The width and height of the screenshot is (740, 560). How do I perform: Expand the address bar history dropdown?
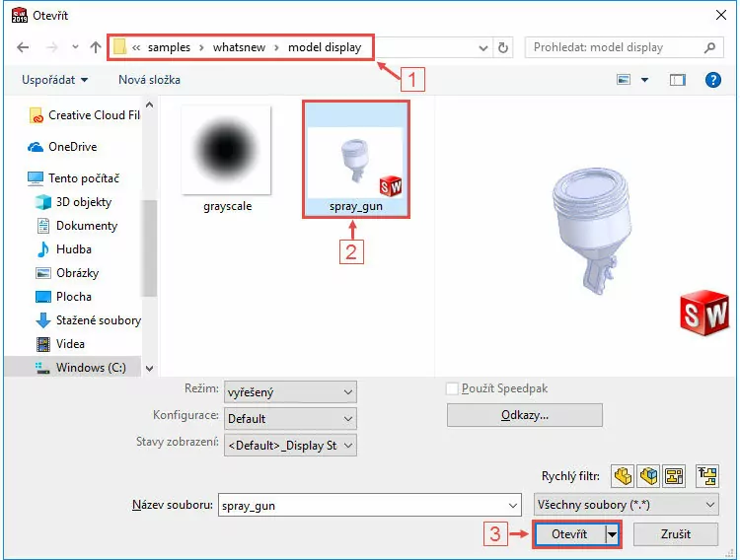pyautogui.click(x=483, y=47)
